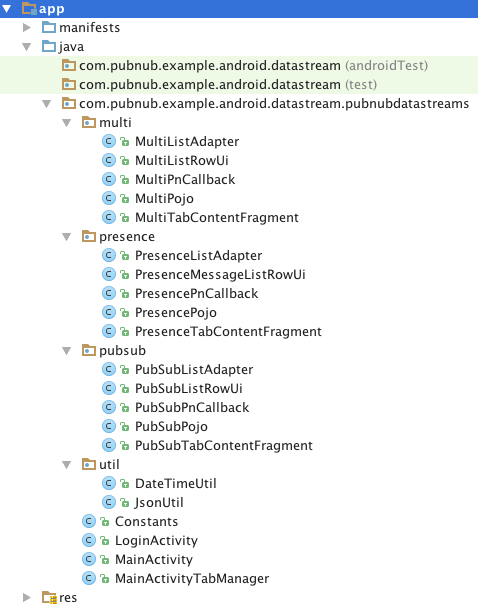
Task: Click the res folder icon
Action: 49,598
